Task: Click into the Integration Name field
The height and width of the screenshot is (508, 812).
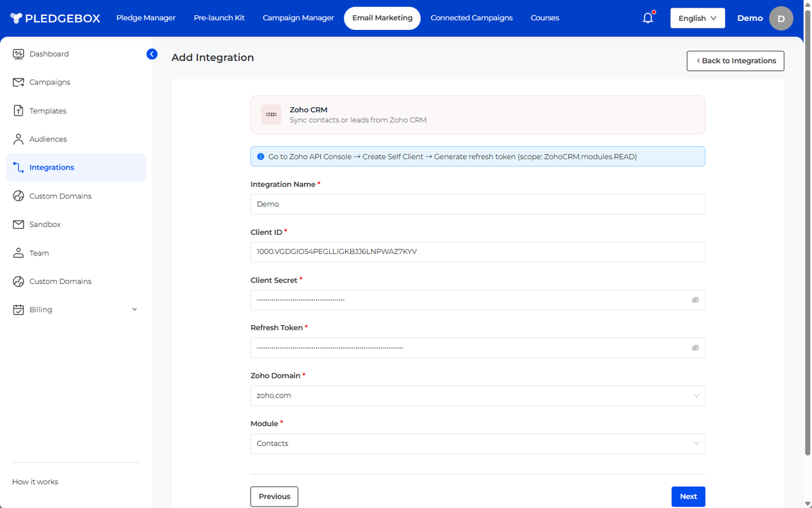Action: (477, 204)
